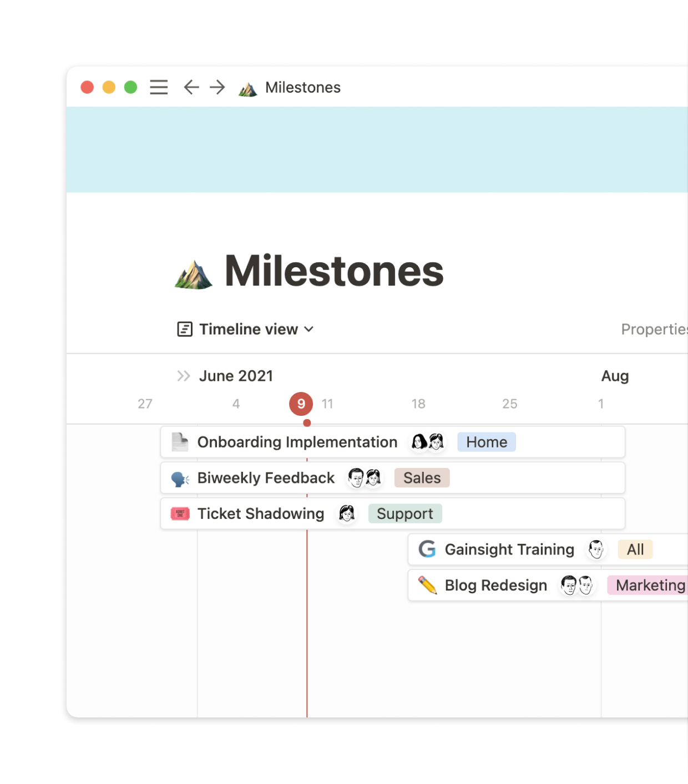
Task: Click the Milestones breadcrumb in title bar
Action: click(302, 88)
